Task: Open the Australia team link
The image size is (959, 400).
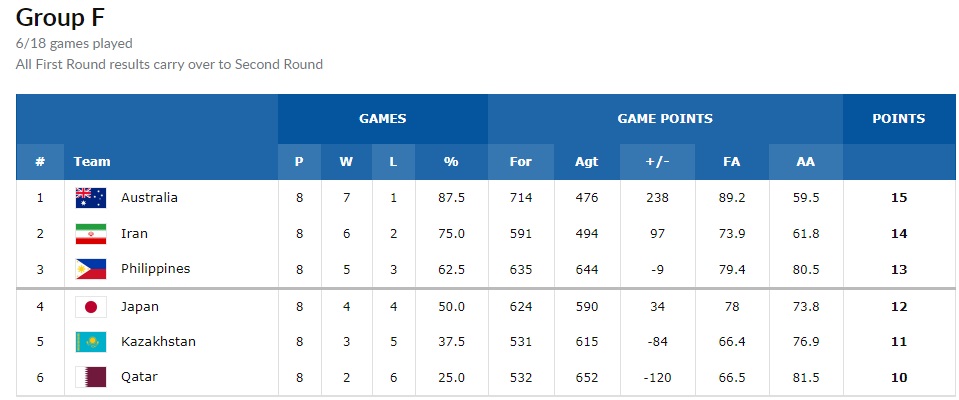Action: (x=149, y=198)
